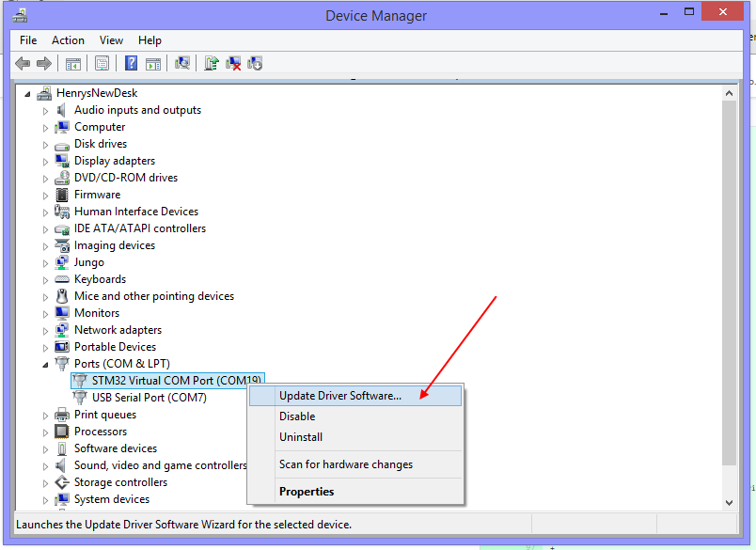Screen dimensions: 756x550
Task: Click the Help question mark icon
Action: point(131,63)
